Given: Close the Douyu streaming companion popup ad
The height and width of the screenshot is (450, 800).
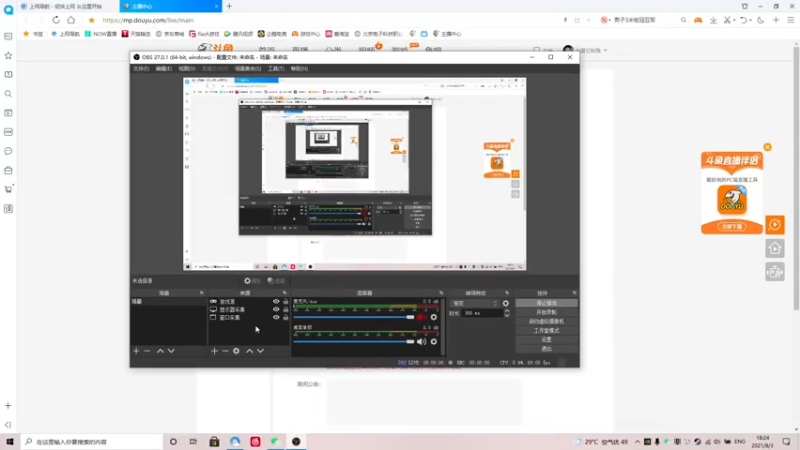Looking at the screenshot, I should coord(767,147).
